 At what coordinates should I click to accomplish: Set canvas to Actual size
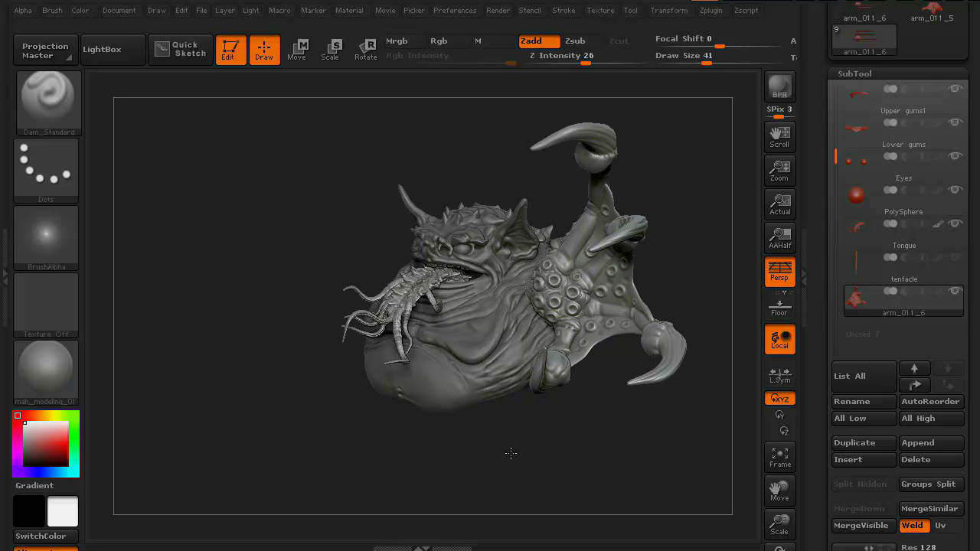tap(779, 204)
